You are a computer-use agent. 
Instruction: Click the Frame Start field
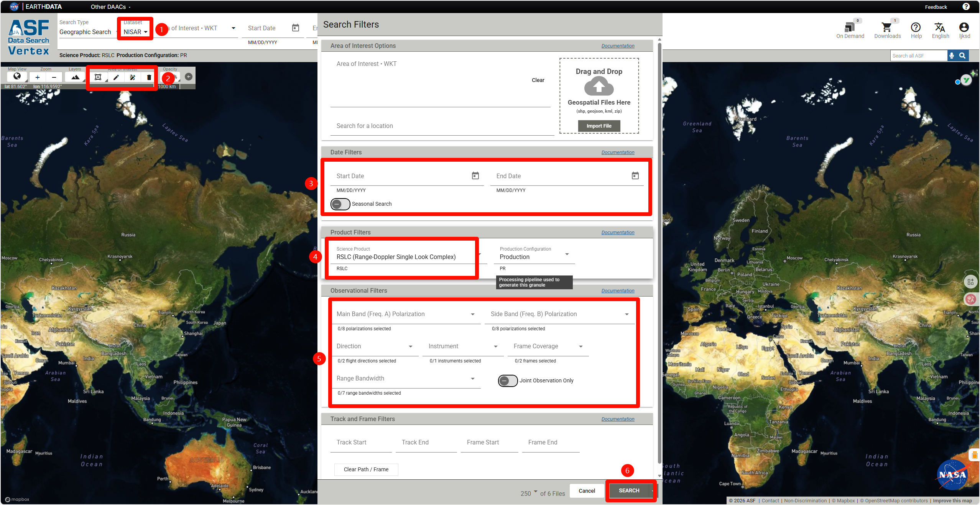point(489,442)
